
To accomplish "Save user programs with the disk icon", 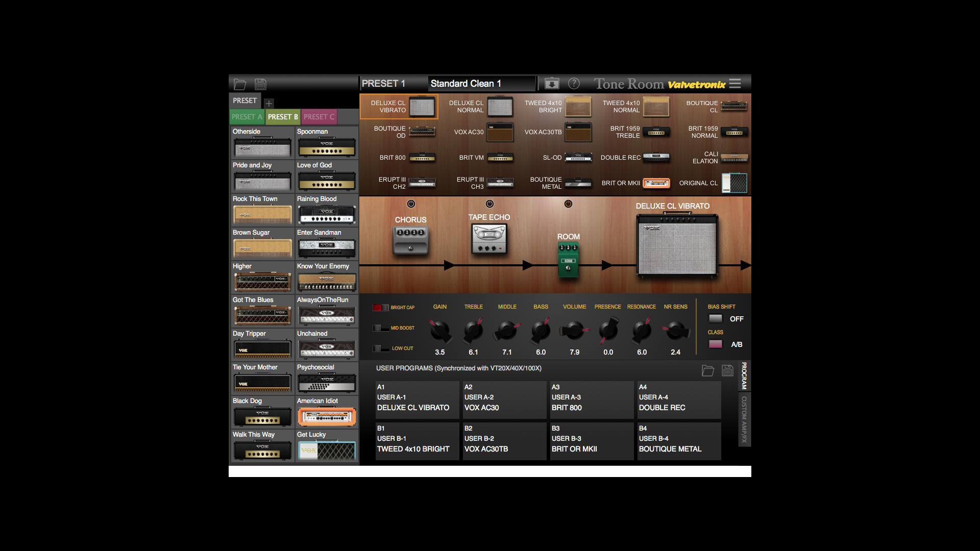I will click(727, 371).
